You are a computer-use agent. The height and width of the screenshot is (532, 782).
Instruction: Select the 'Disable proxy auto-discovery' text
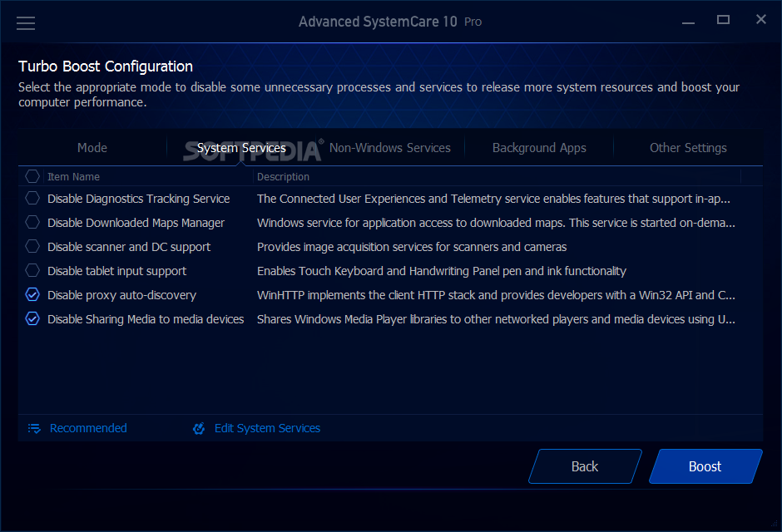coord(121,295)
